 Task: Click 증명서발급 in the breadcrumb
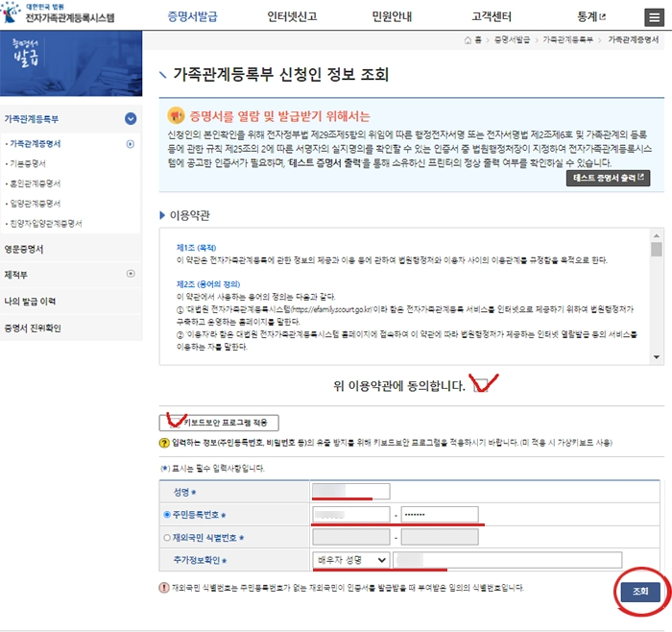(512, 40)
